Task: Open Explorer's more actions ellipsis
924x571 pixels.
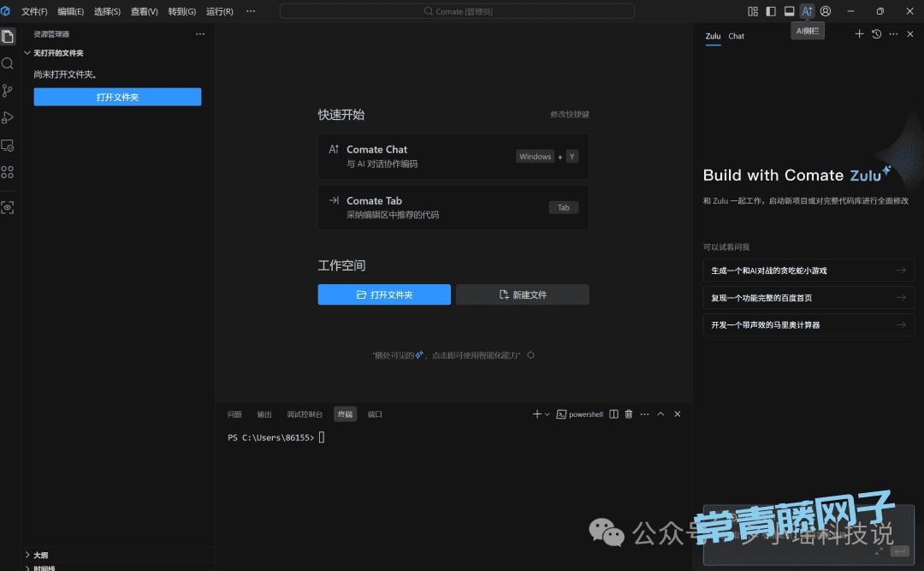Action: point(200,34)
